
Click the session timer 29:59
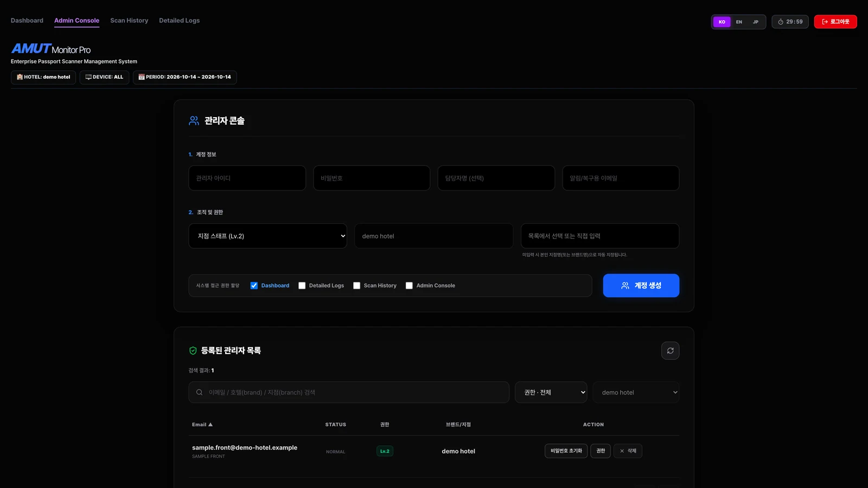(790, 22)
